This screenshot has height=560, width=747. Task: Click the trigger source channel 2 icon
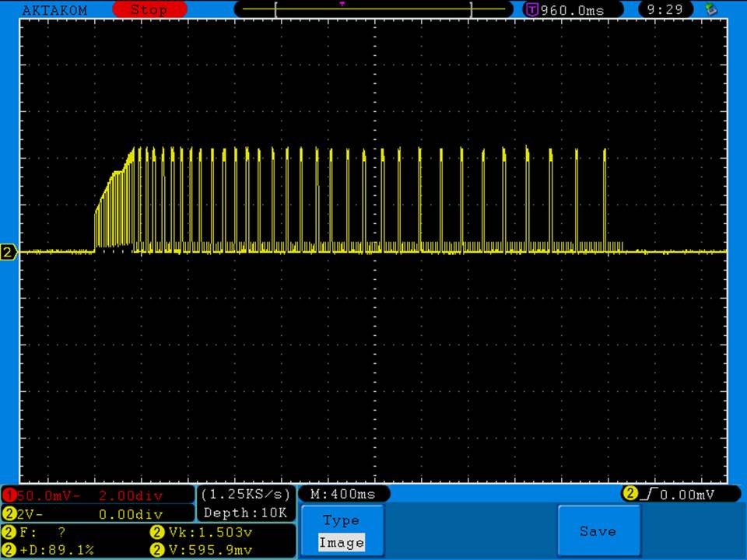point(629,494)
